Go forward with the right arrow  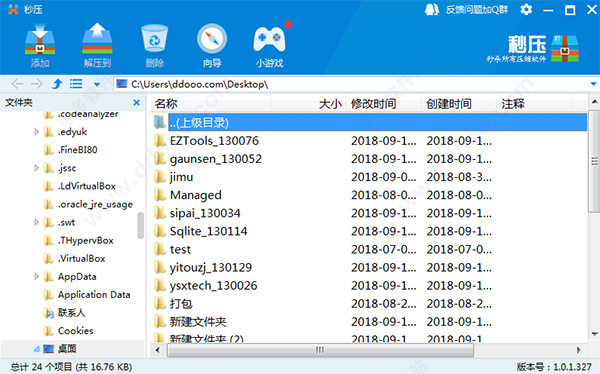[37, 84]
